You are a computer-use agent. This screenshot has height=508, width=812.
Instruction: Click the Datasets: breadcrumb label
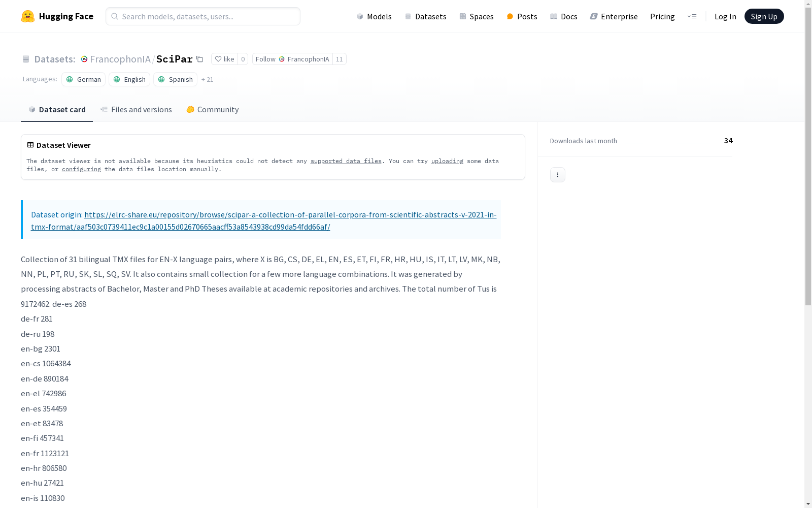[x=54, y=59]
